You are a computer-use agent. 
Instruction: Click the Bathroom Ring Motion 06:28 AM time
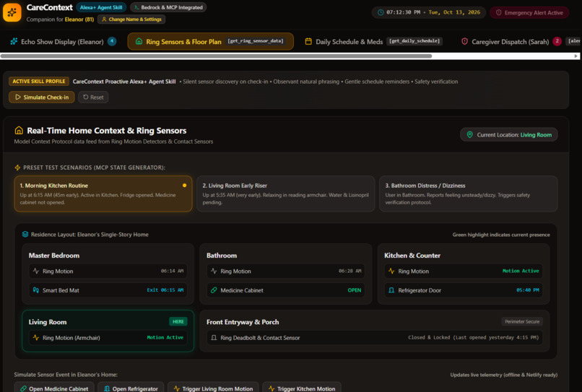pyautogui.click(x=349, y=271)
